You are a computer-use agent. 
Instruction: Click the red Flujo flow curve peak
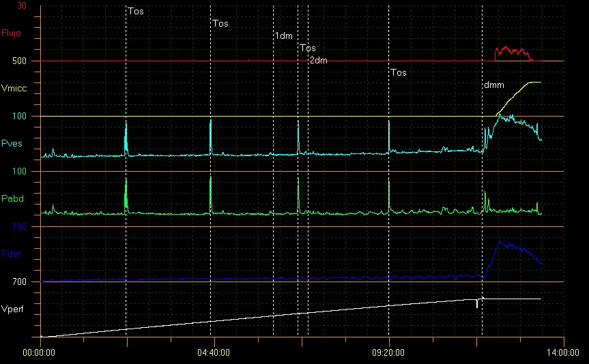click(x=506, y=48)
